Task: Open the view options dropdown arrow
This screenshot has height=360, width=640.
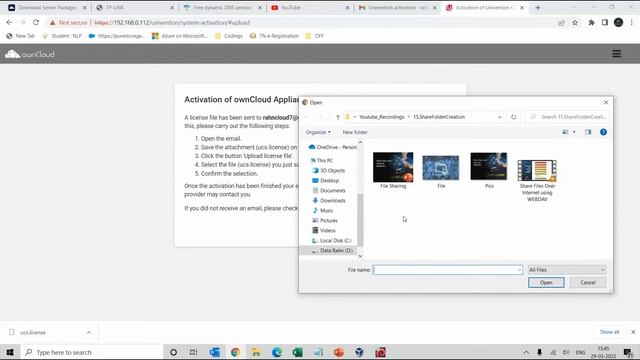Action: pyautogui.click(x=574, y=132)
